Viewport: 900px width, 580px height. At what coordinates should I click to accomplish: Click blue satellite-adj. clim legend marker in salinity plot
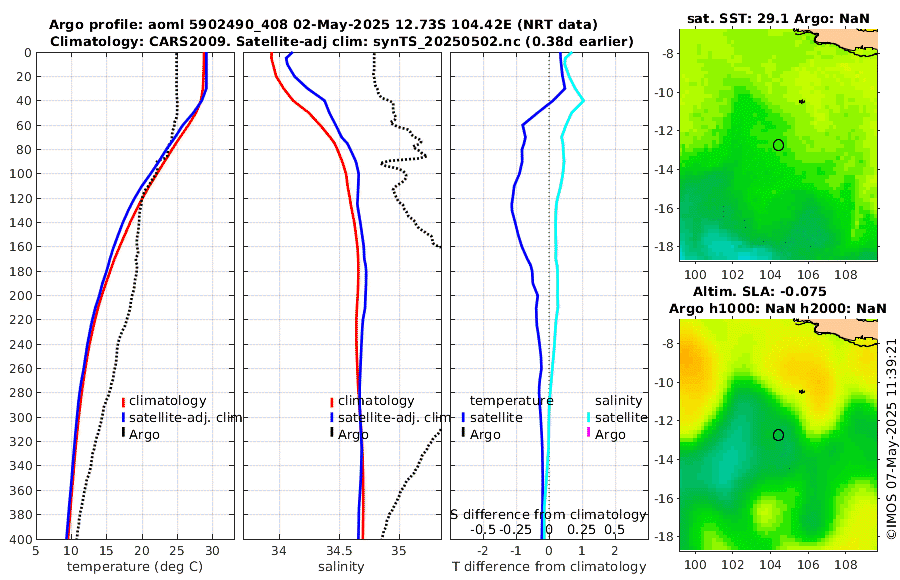[332, 418]
